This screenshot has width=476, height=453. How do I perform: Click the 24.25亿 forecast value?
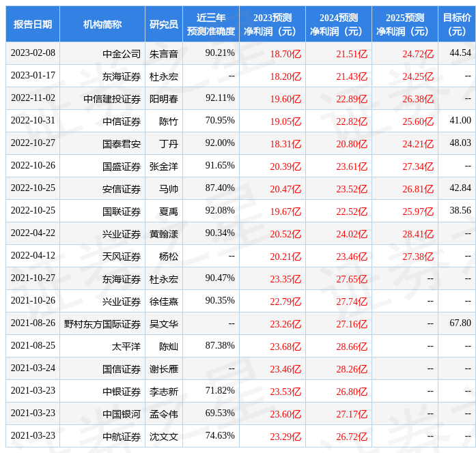418,76
